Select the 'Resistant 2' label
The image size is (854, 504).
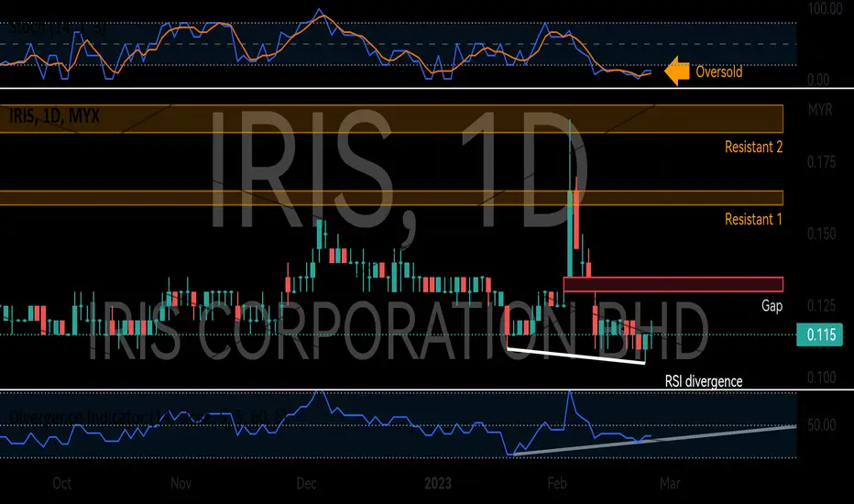753,148
